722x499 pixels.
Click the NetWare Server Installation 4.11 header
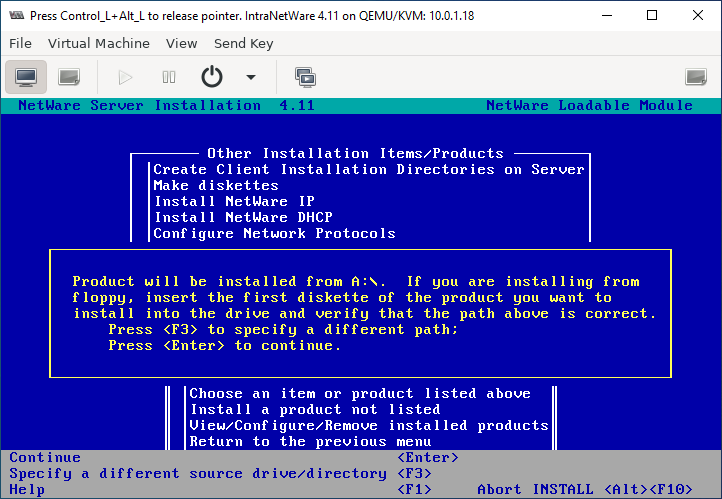(x=166, y=105)
